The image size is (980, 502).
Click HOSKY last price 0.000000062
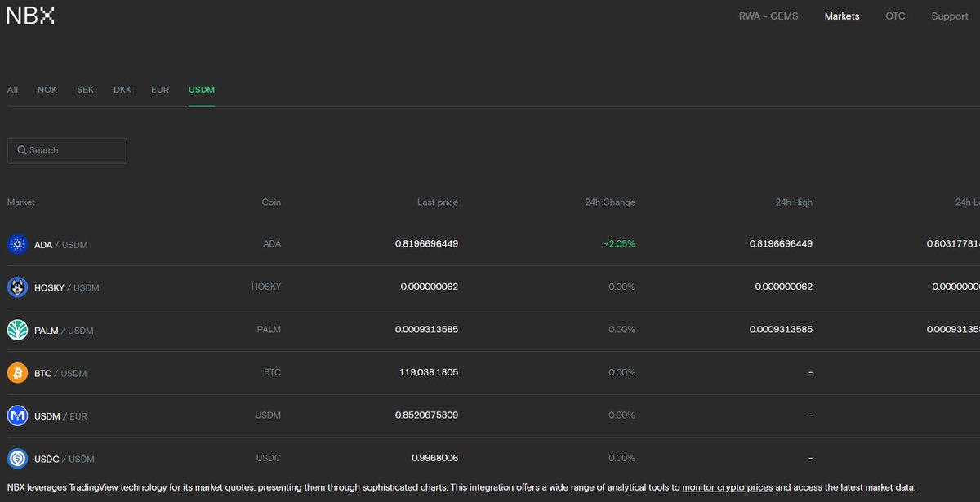(x=430, y=287)
